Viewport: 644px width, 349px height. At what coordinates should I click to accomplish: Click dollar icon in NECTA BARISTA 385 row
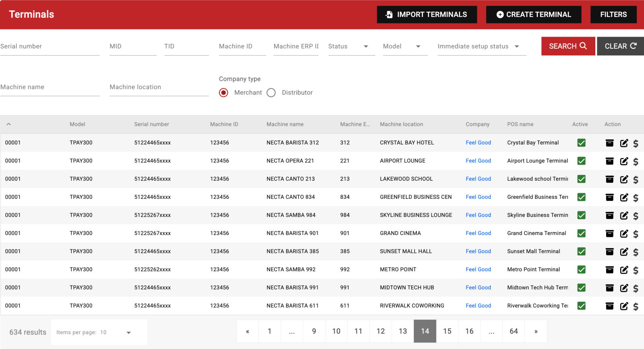pyautogui.click(x=636, y=252)
